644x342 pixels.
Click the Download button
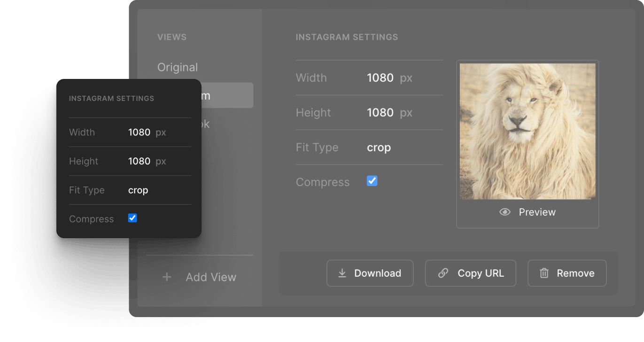click(370, 273)
